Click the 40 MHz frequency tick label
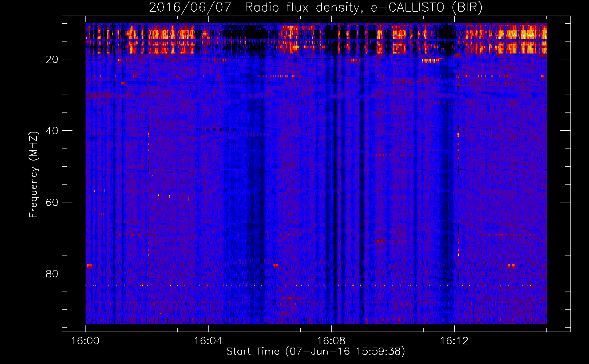589x364 pixels. point(52,131)
